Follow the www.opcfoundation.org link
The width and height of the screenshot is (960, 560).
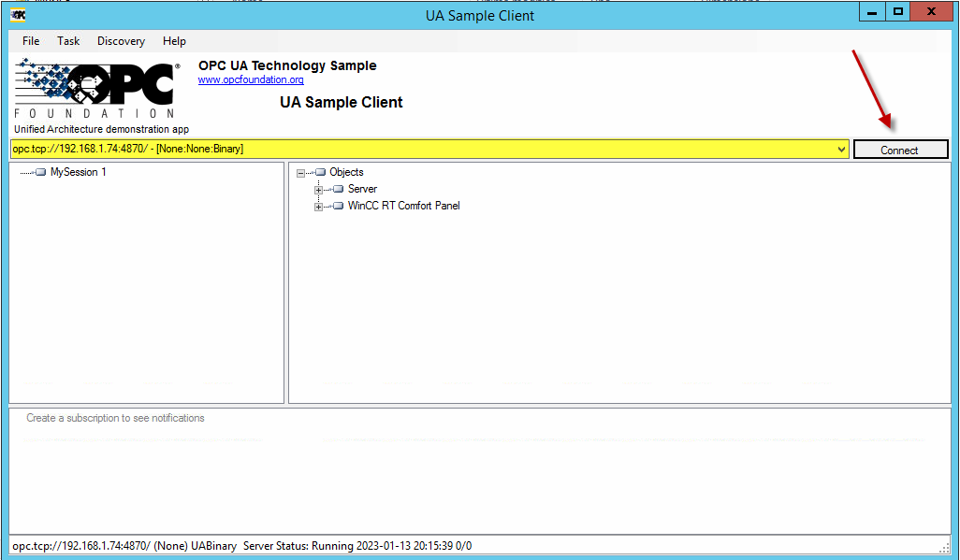pyautogui.click(x=251, y=80)
